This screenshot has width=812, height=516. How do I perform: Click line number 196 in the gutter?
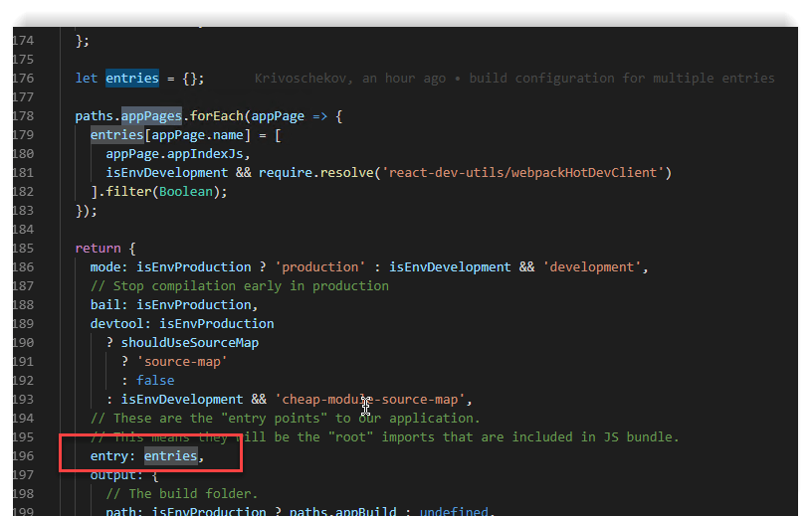(x=22, y=456)
